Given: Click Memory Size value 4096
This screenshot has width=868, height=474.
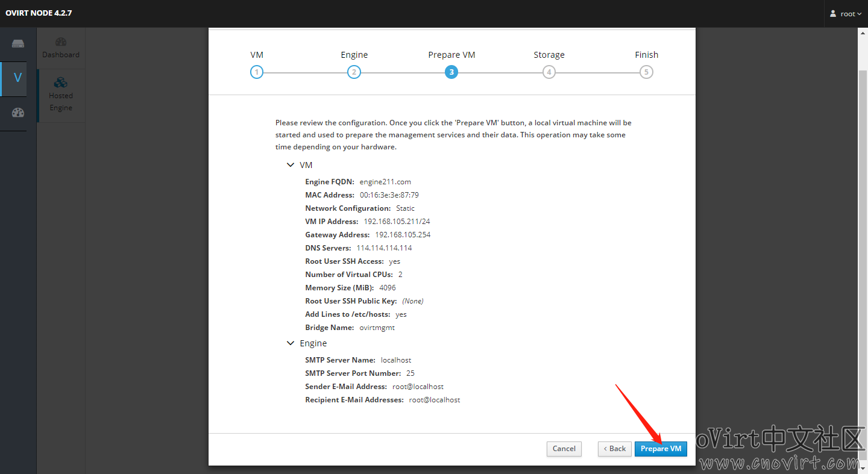Looking at the screenshot, I should click(x=388, y=288).
